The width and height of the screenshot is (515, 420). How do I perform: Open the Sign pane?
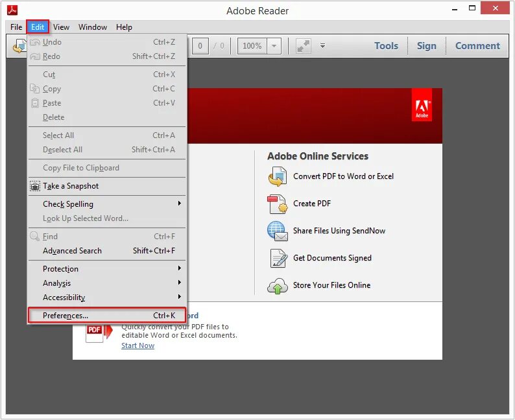tap(426, 46)
